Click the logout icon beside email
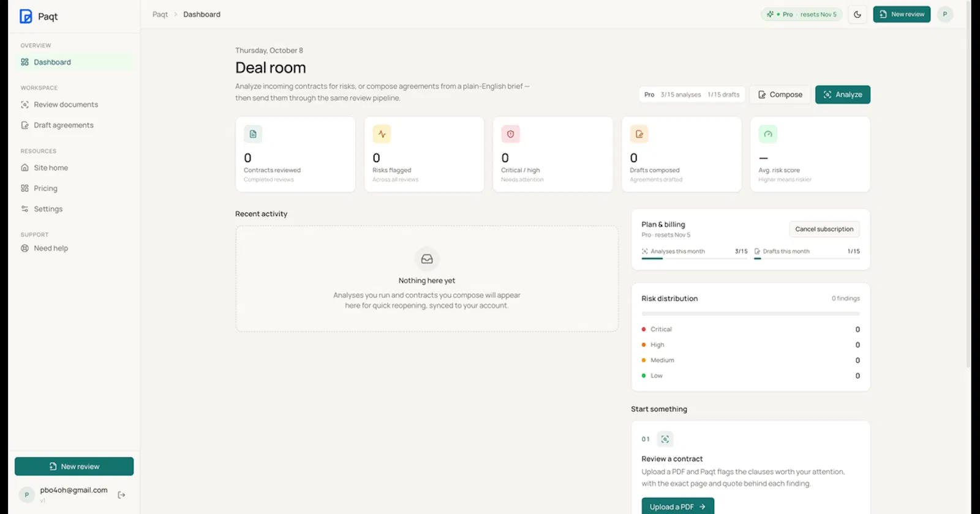Image resolution: width=980 pixels, height=514 pixels. [x=121, y=494]
